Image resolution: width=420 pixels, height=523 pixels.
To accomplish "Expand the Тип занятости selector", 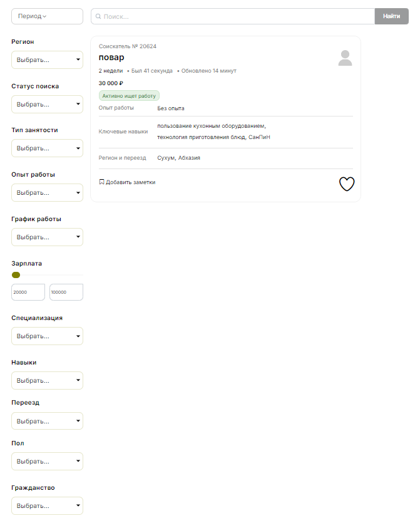I will (47, 148).
